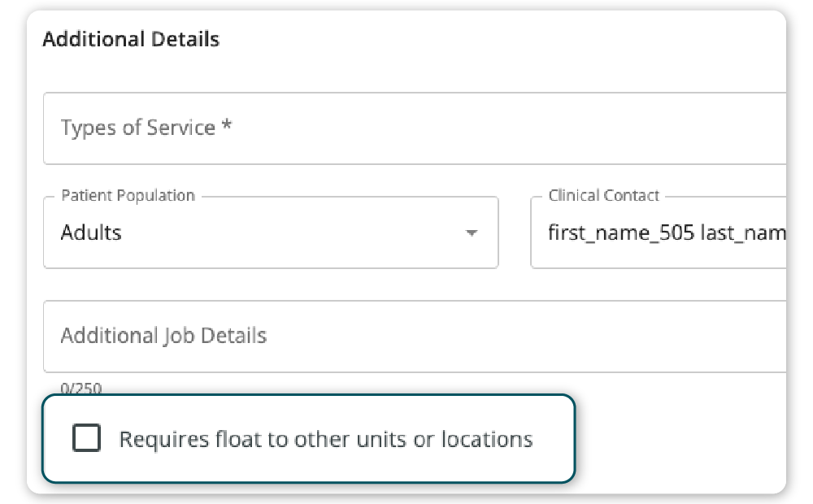Expand the Patient Population dropdown arrow
Viewport: 813px width, 504px height.
click(471, 233)
